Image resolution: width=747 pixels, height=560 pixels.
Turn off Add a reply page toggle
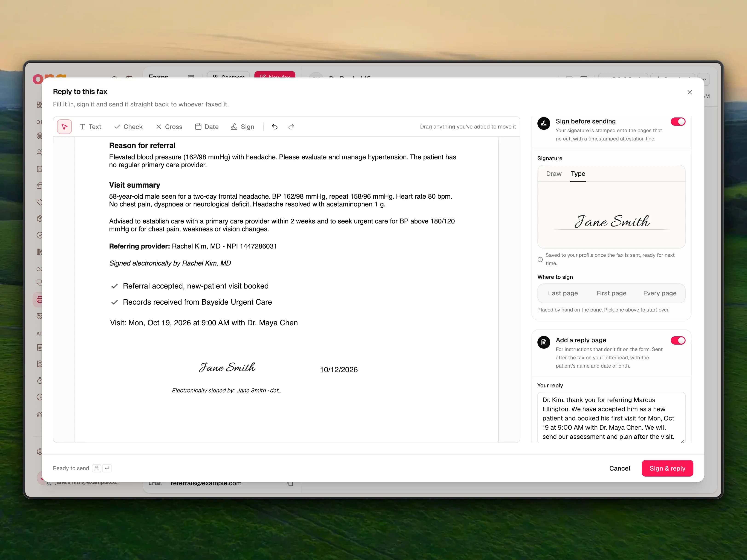point(678,340)
